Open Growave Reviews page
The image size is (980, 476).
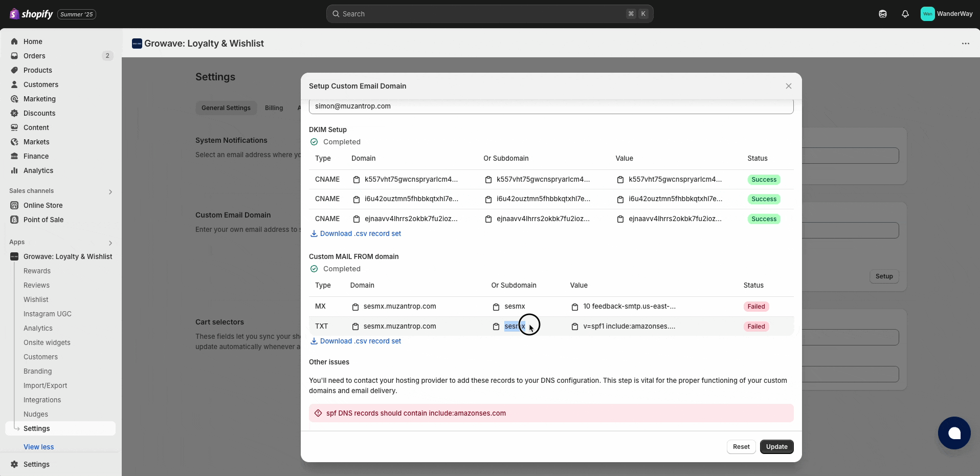click(x=37, y=285)
